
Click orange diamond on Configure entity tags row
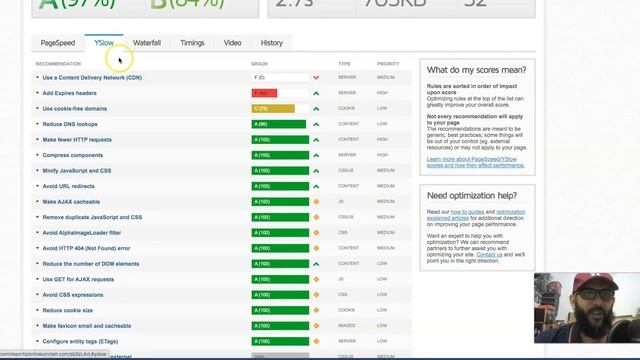(x=316, y=341)
